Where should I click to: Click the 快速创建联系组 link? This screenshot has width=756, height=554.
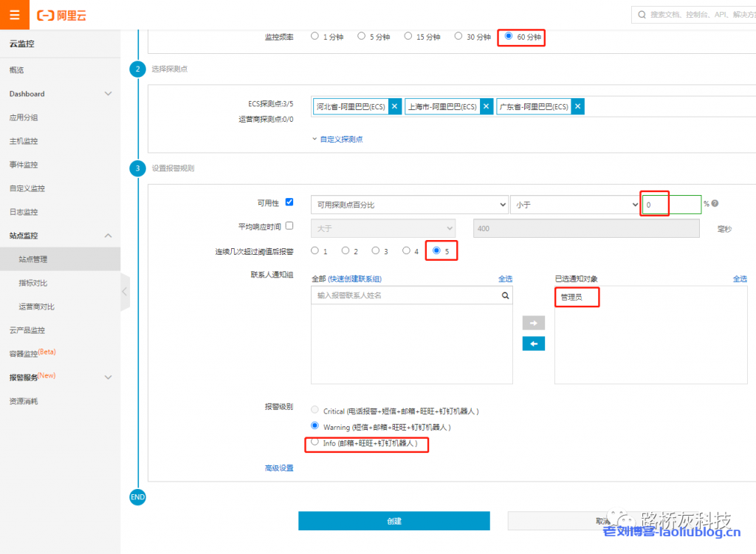(x=354, y=278)
